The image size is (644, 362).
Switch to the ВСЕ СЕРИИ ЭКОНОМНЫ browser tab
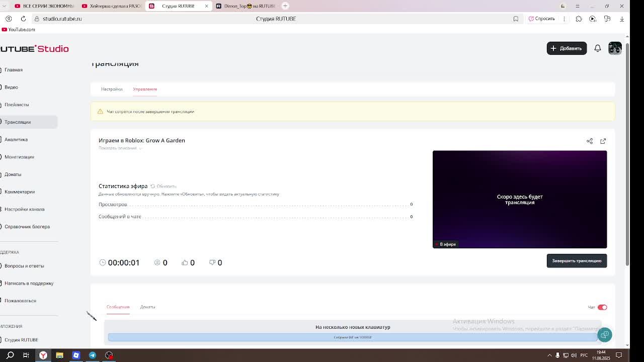44,6
